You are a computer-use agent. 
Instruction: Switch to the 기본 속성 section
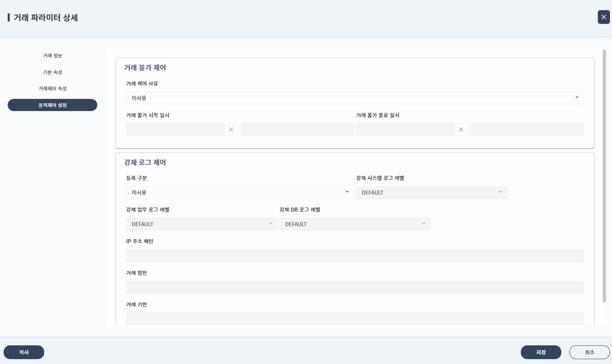point(53,72)
